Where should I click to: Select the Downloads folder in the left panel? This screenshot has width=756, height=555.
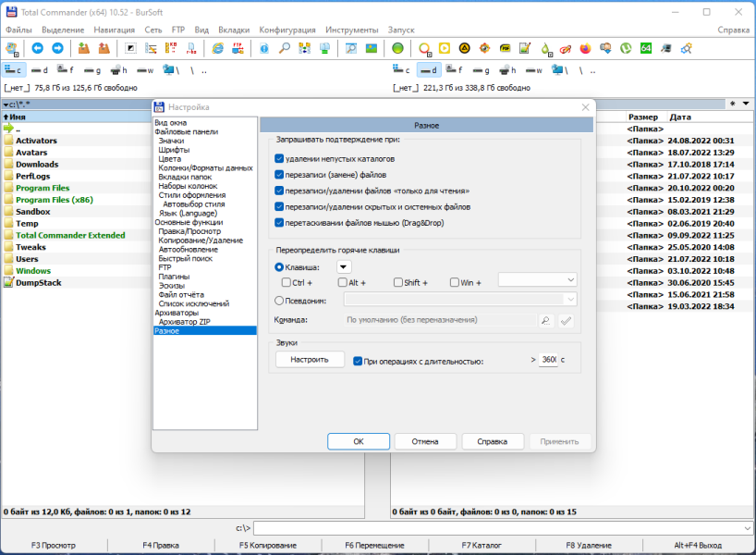pos(37,164)
